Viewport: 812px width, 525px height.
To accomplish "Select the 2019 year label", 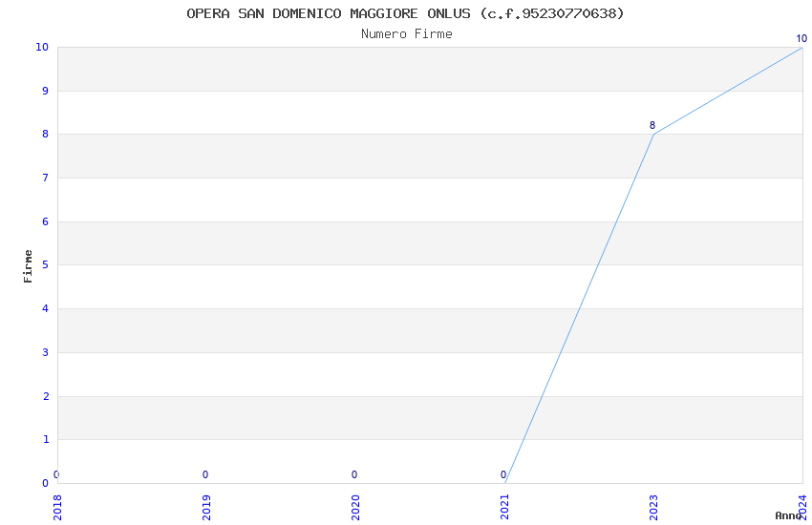I will (x=206, y=507).
